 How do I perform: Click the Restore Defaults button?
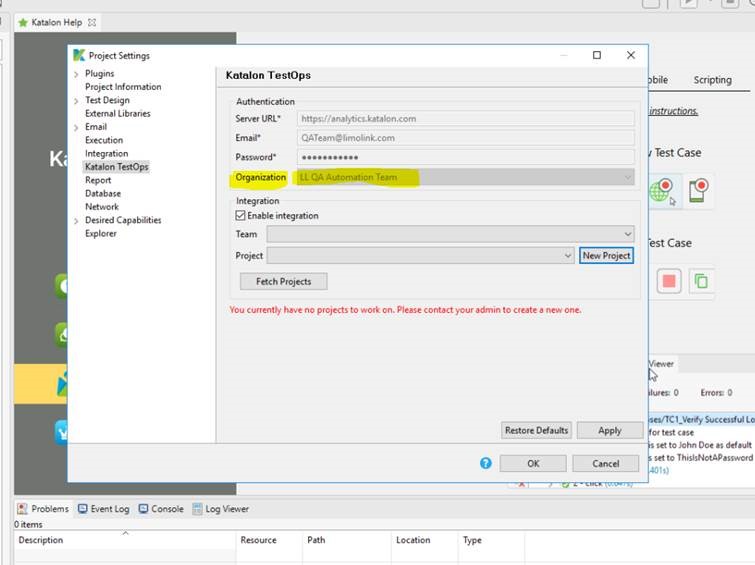536,430
